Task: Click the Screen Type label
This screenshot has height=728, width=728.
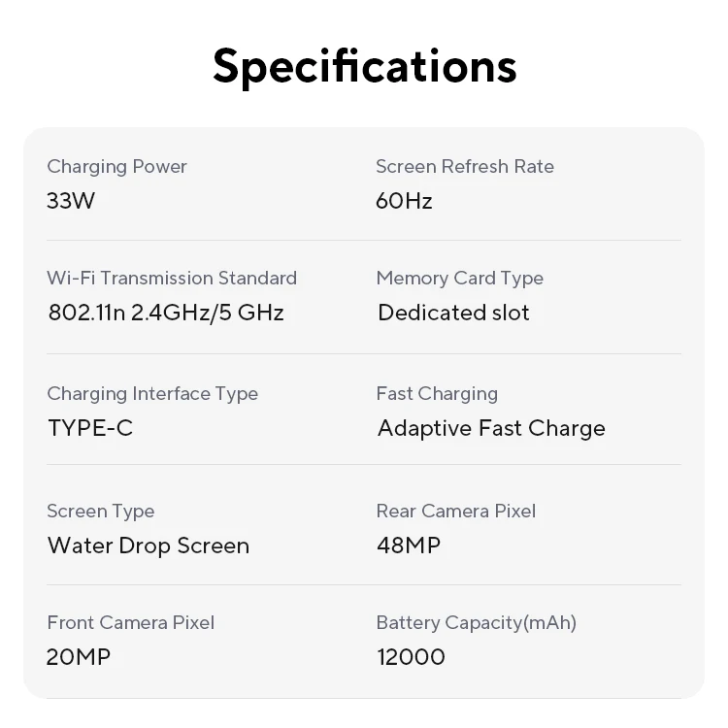Action: 100,512
